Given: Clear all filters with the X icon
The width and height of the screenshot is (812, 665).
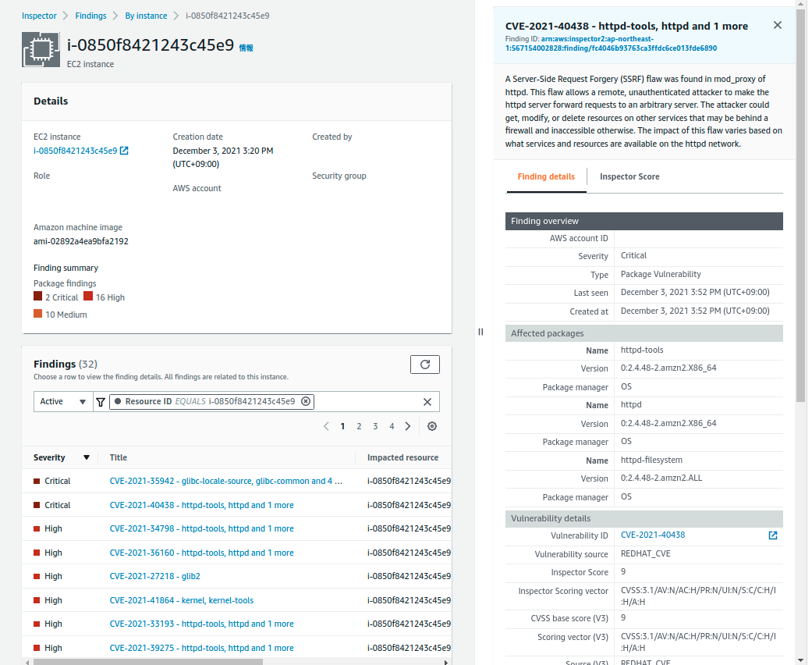Looking at the screenshot, I should click(x=427, y=402).
